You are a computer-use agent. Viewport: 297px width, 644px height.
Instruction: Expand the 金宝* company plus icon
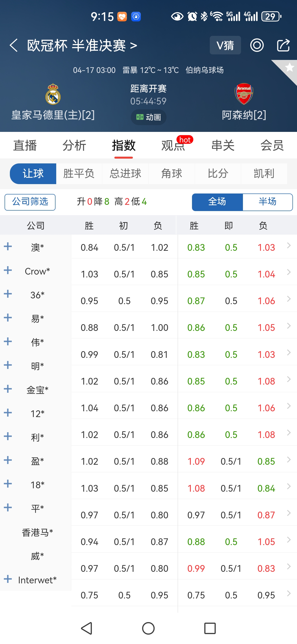tap(8, 389)
